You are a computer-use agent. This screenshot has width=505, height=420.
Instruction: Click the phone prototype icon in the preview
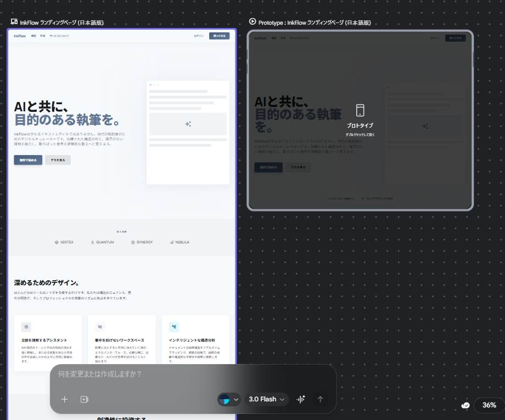tap(360, 110)
